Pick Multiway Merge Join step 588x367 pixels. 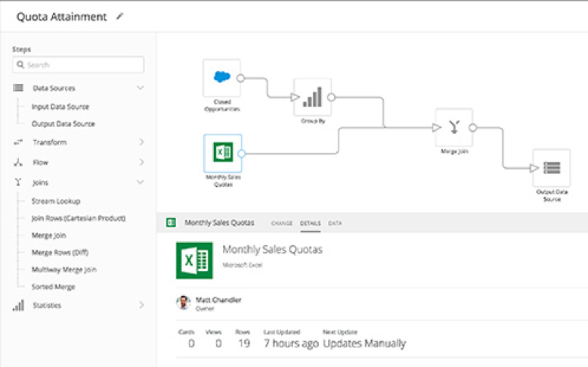[63, 269]
